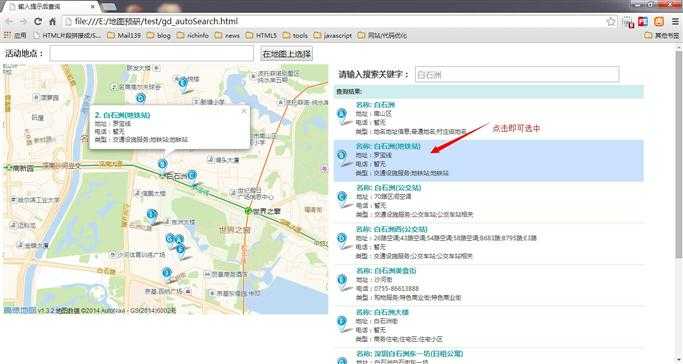The image size is (683, 364).
Task: Close the info popup on the map
Action: click(244, 111)
